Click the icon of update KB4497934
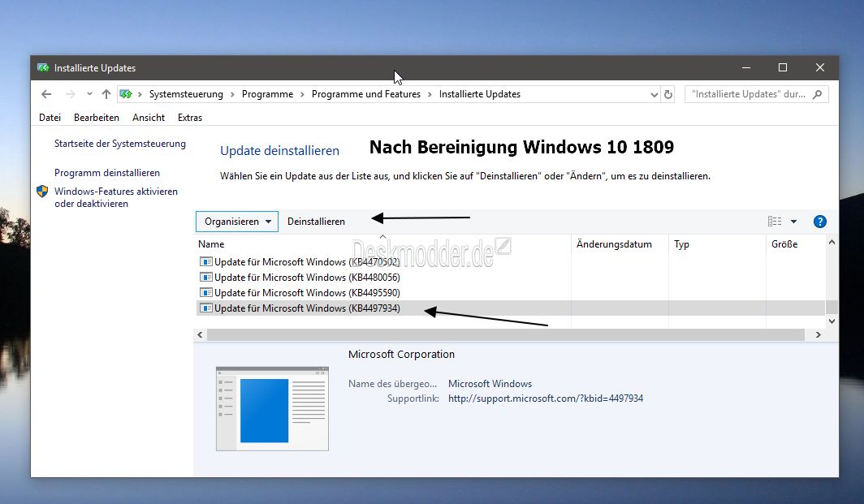This screenshot has height=504, width=864. [x=206, y=308]
